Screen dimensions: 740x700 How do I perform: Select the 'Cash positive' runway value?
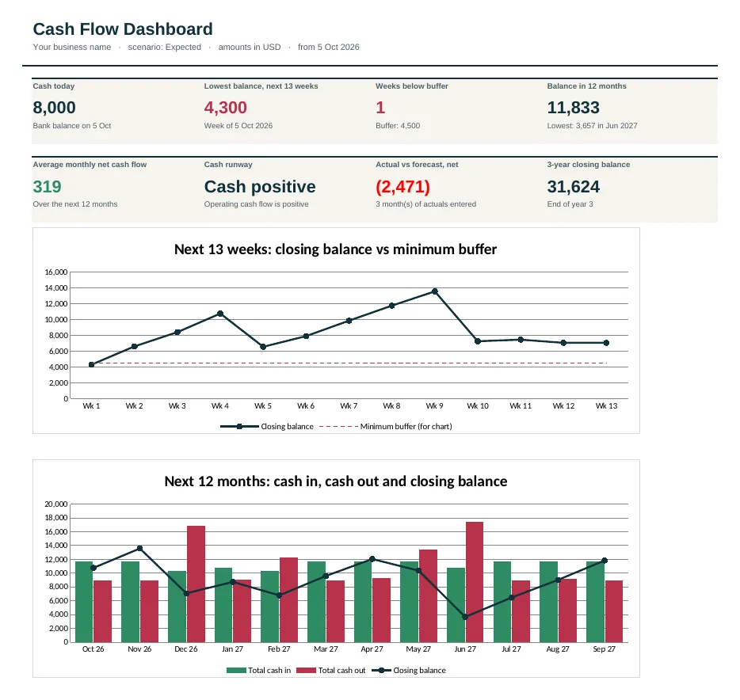[260, 187]
